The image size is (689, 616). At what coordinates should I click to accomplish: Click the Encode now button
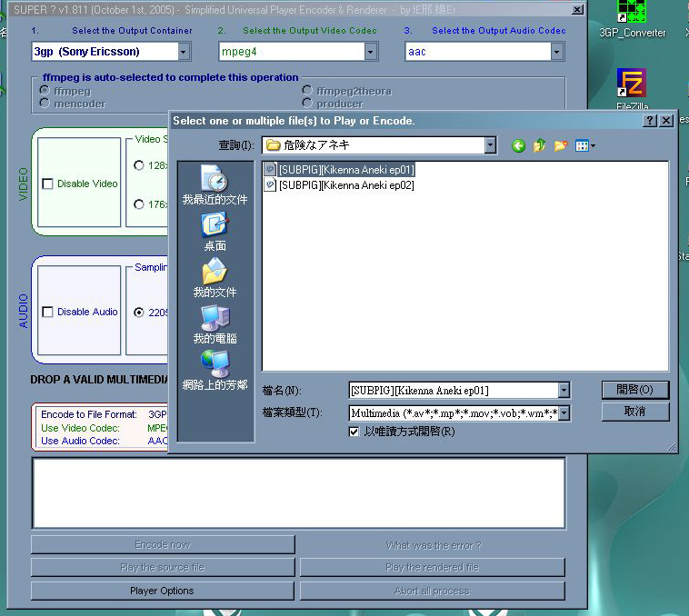(x=162, y=544)
